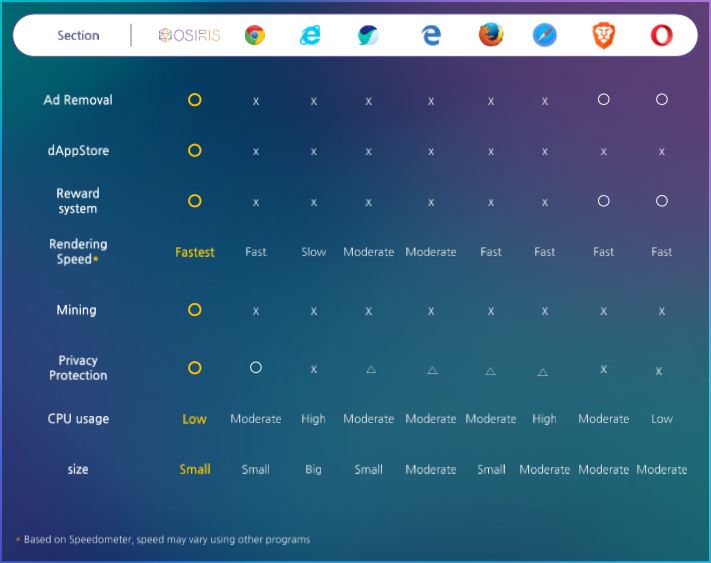This screenshot has height=563, width=711.
Task: Click "Small" size under Firefox
Action: [491, 469]
